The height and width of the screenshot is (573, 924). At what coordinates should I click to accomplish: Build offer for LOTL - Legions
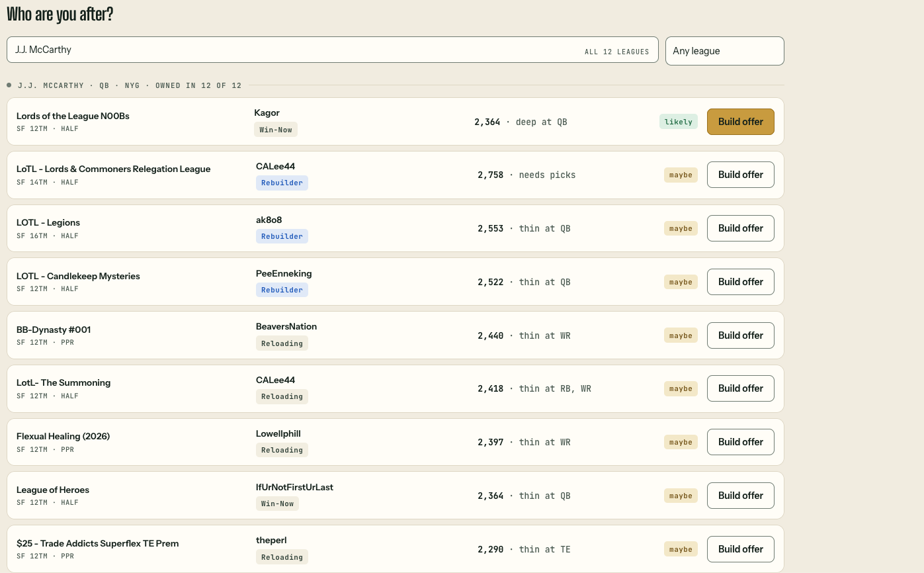pyautogui.click(x=740, y=228)
